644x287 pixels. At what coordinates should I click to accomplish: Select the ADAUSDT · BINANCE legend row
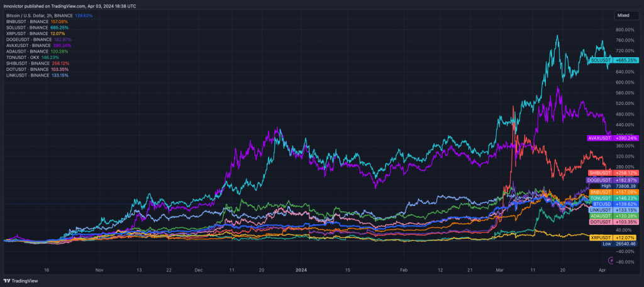pyautogui.click(x=37, y=51)
